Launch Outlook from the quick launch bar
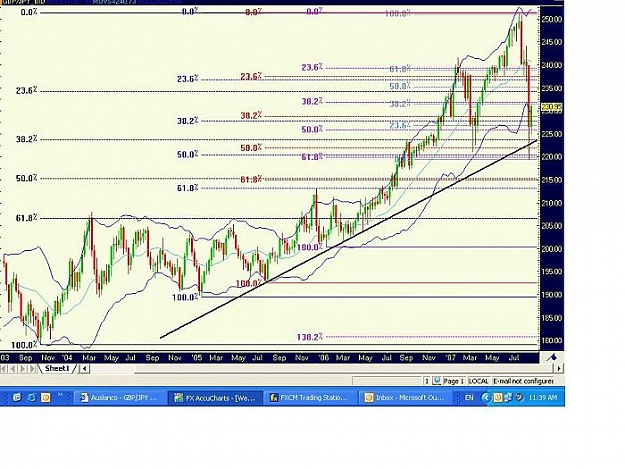The width and height of the screenshot is (625, 469). coord(46,397)
